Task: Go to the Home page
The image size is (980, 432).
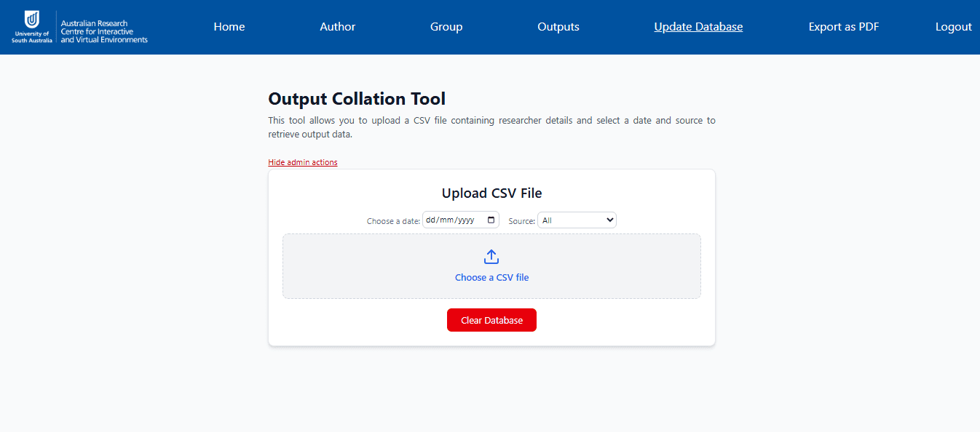Action: [x=229, y=27]
